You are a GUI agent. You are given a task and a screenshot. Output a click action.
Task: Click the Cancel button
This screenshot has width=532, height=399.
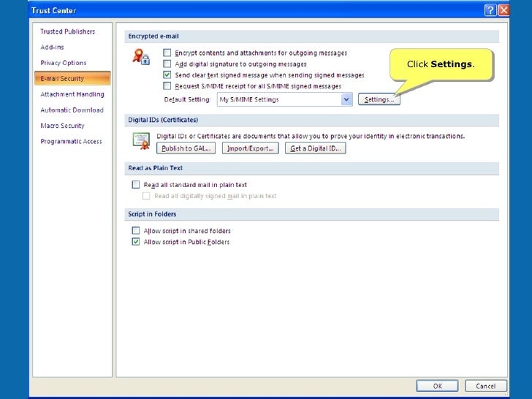pyautogui.click(x=485, y=386)
